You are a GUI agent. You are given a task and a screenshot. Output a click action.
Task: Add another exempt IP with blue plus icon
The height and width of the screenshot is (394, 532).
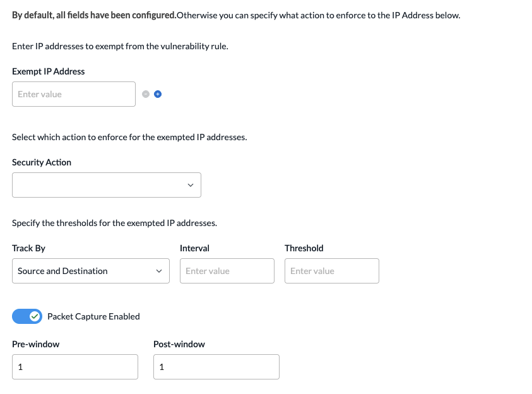[158, 94]
